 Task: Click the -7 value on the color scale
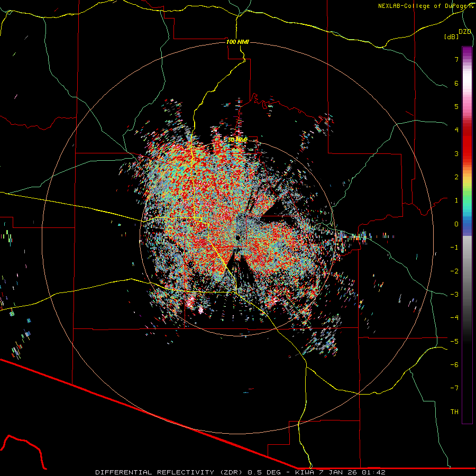pos(454,388)
